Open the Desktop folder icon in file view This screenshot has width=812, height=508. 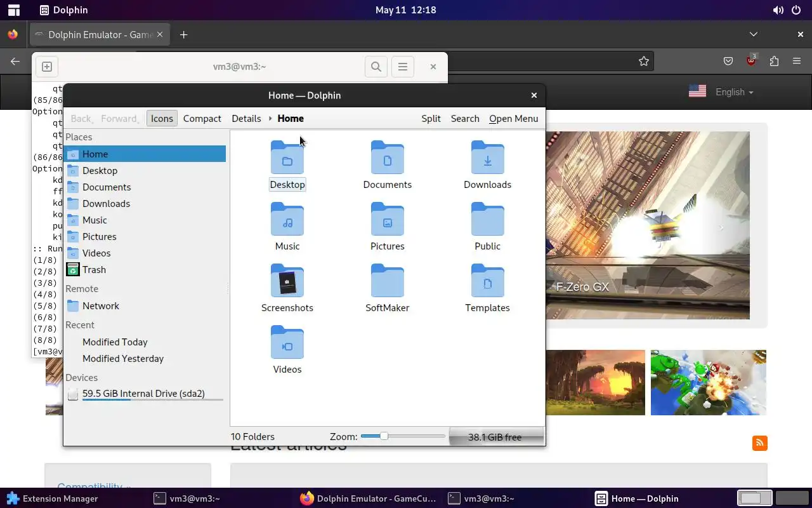(287, 157)
